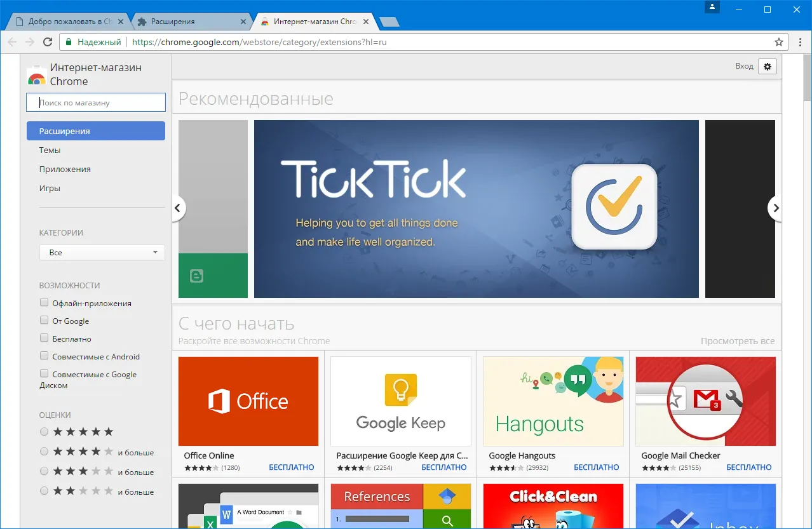Click the Office Online title text
Screen dimensions: 812x529
[209, 455]
